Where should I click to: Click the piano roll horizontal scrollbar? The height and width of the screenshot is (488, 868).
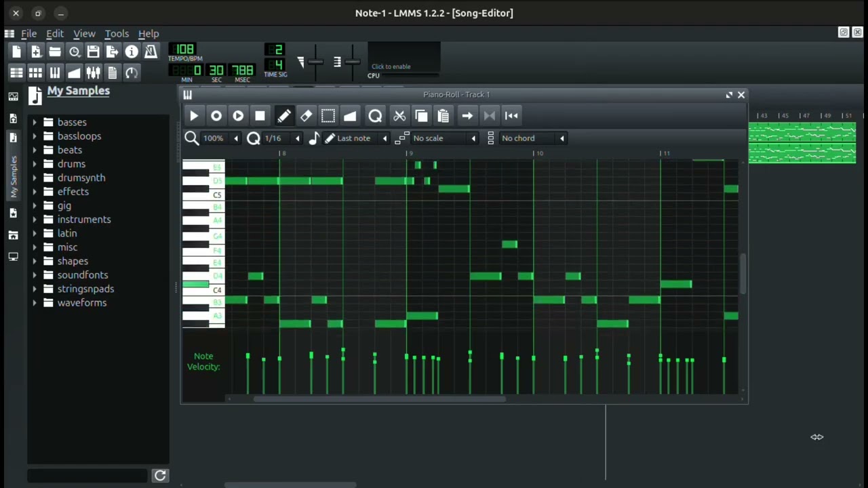380,399
